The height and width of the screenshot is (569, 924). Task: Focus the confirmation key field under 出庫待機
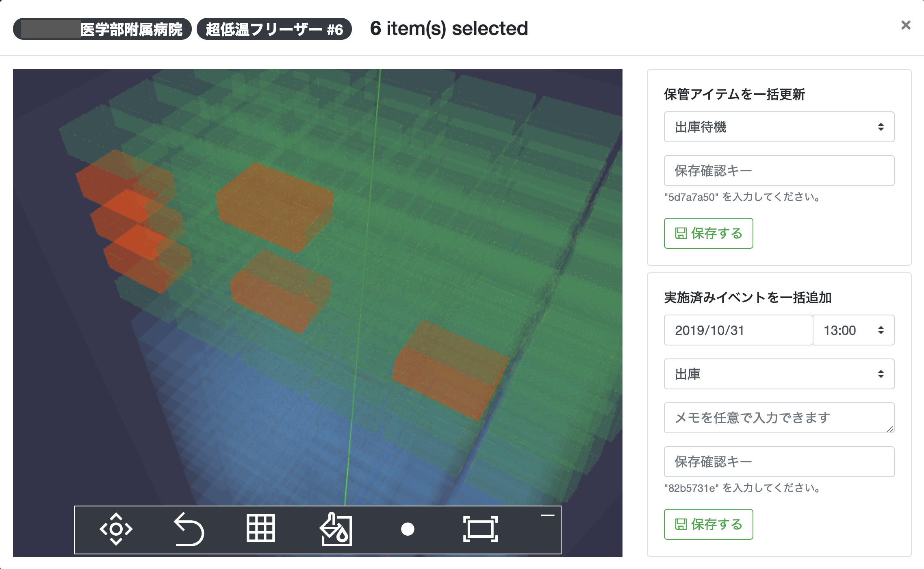tap(779, 171)
